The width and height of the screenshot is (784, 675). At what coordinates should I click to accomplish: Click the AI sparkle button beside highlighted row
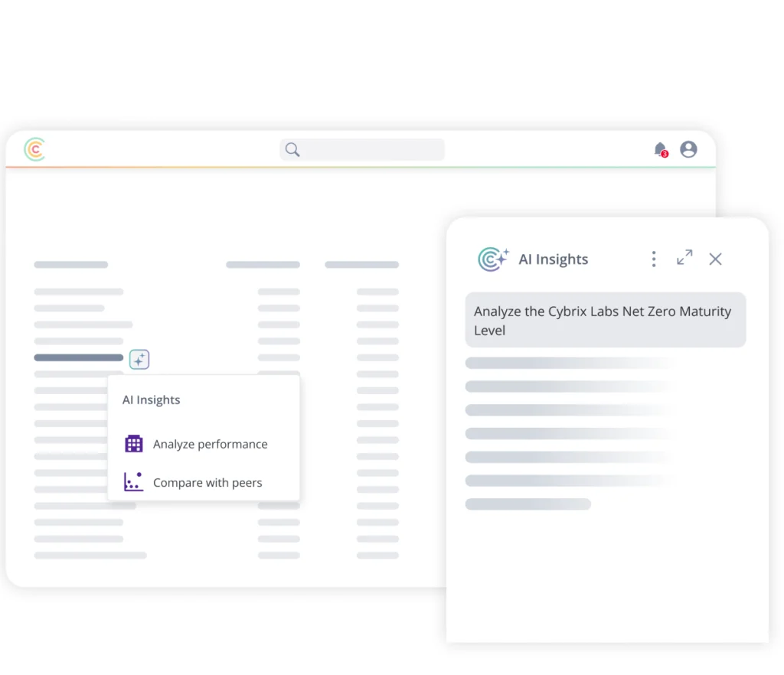pyautogui.click(x=139, y=359)
